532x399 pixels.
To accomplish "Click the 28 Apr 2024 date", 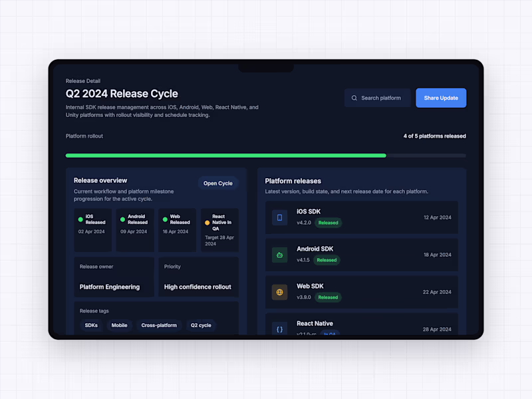I will point(437,329).
